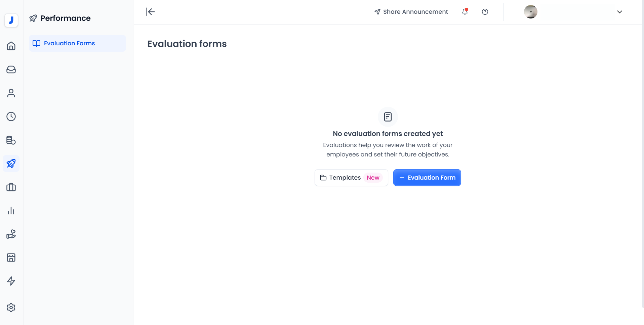Screen dimensions: 644x325
Task: Go to the People profile icon
Action: coord(11,93)
